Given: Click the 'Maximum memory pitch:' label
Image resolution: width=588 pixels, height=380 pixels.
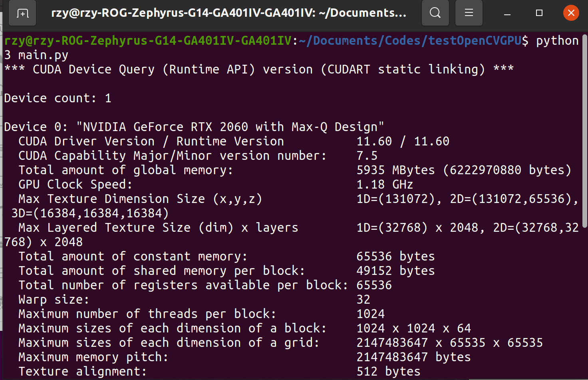Looking at the screenshot, I should pyautogui.click(x=93, y=357).
